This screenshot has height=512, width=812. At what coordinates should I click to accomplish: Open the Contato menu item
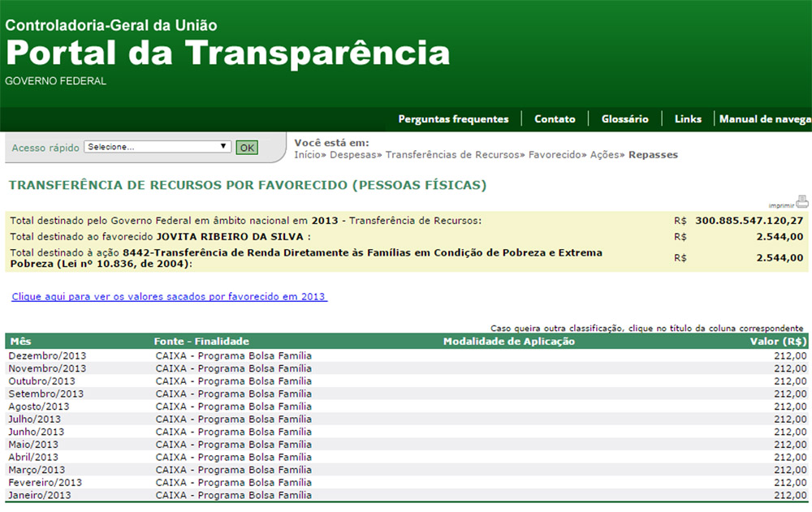[x=555, y=119]
